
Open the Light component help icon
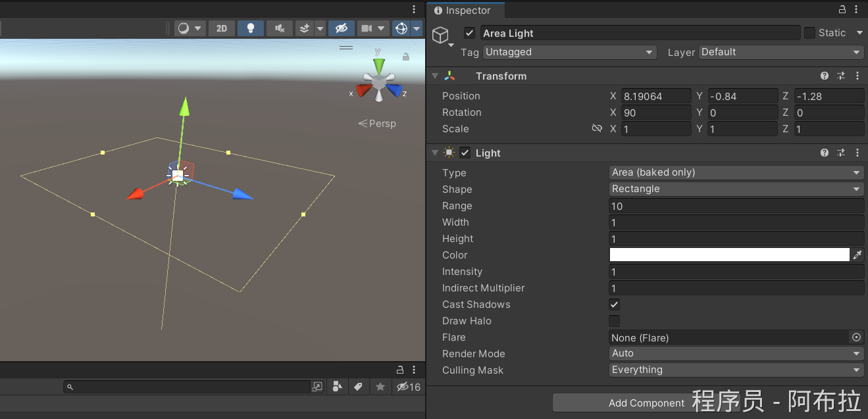825,153
